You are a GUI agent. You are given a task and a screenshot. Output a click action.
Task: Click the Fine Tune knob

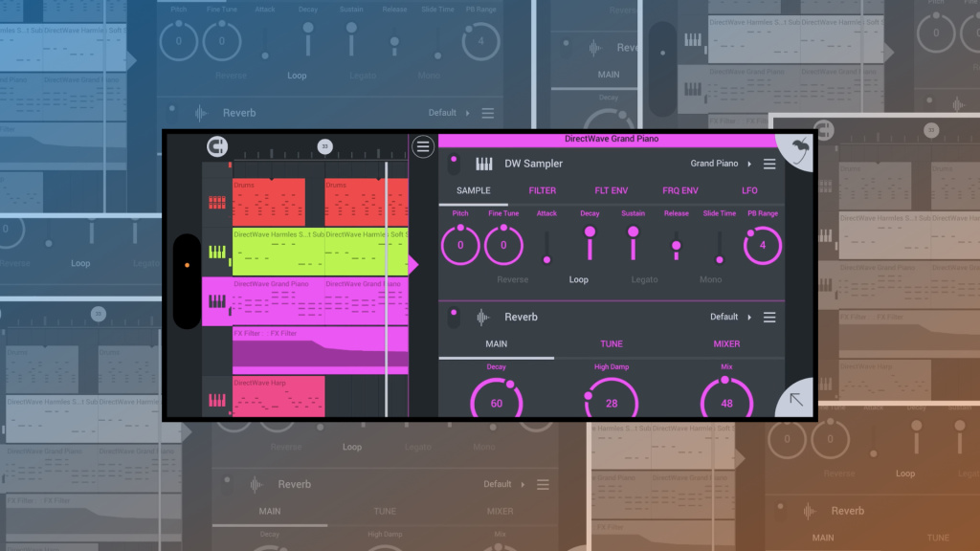coord(503,245)
